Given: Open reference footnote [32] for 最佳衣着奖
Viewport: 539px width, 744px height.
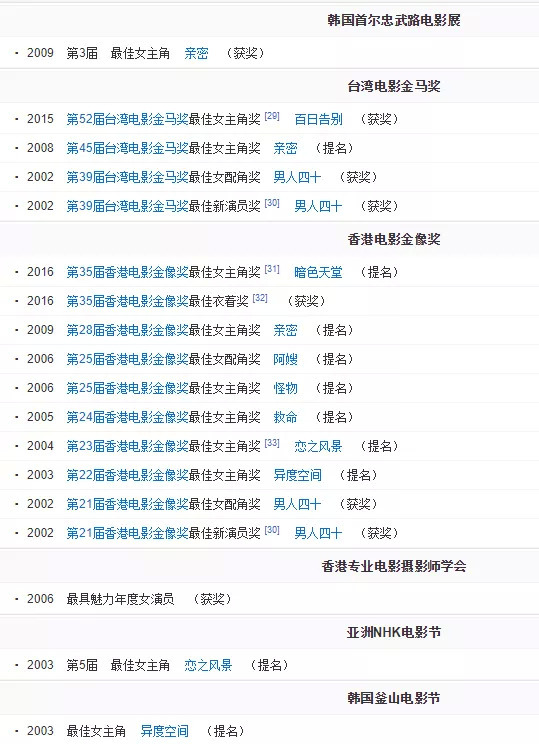Looking at the screenshot, I should point(260,298).
